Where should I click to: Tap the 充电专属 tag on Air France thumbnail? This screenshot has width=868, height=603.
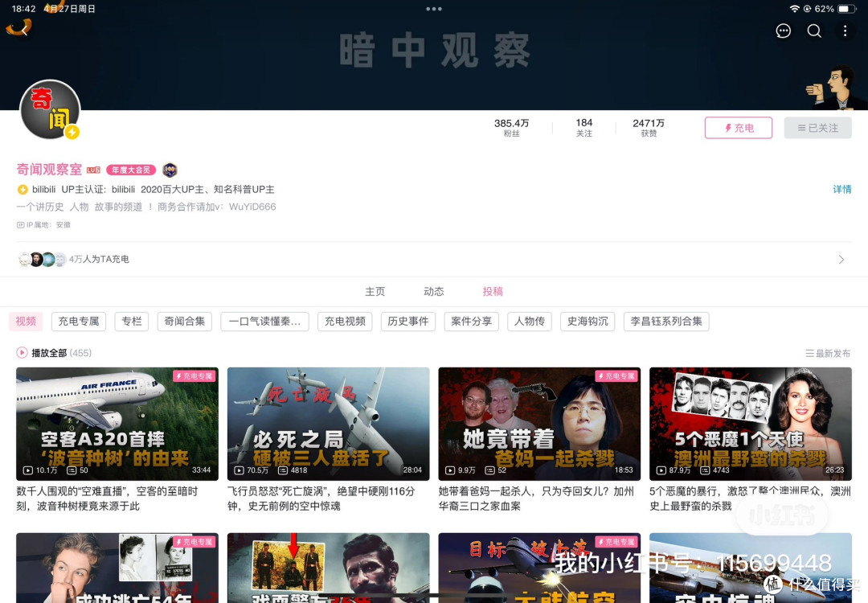point(194,376)
